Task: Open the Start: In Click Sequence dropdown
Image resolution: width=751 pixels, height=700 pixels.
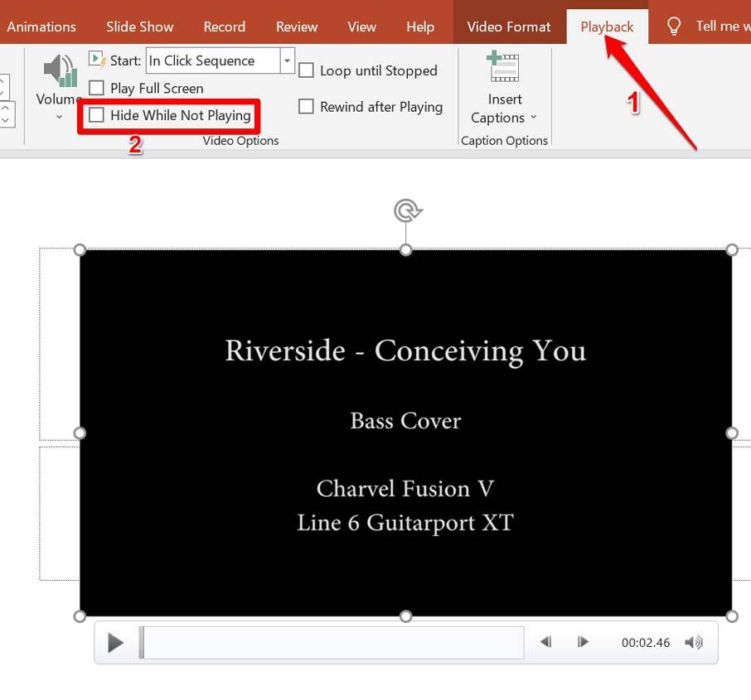Action: coord(287,60)
